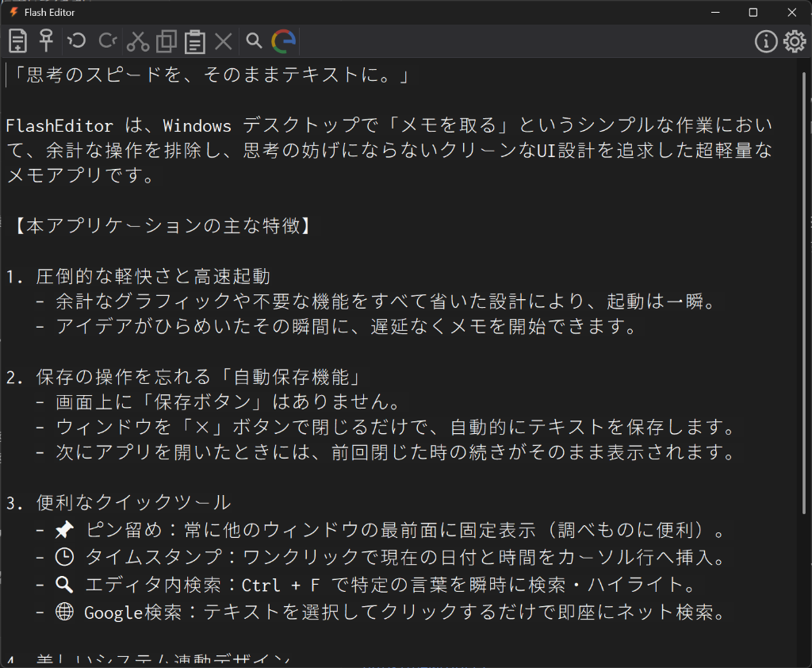
Task: Open the app info dialog
Action: pos(766,41)
